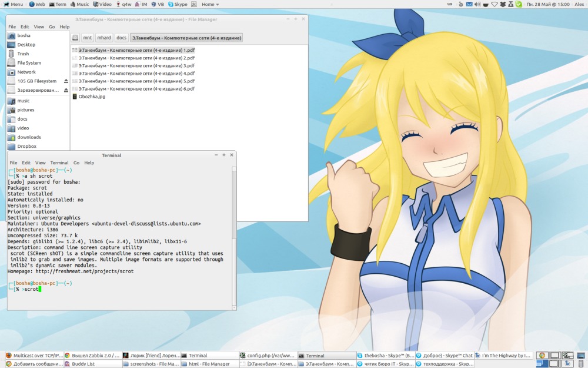Switch to Buddy List taskbar entry
Image resolution: width=588 pixels, height=368 pixels.
point(93,364)
